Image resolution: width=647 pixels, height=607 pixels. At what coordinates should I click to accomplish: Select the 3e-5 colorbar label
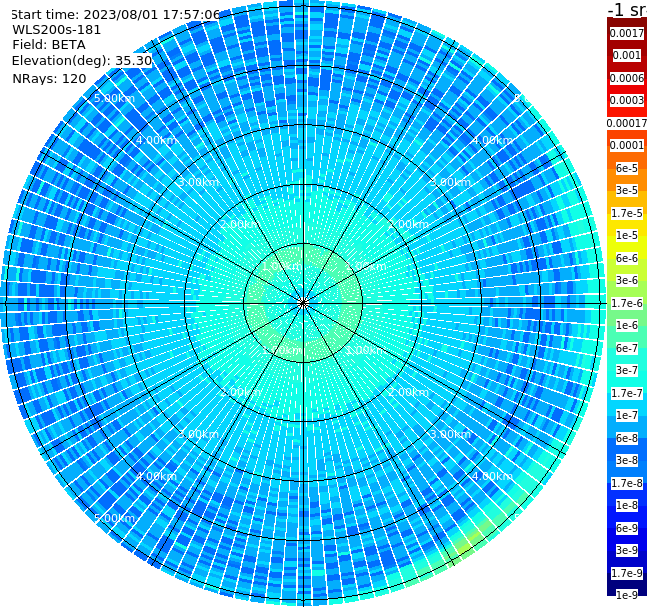(627, 190)
